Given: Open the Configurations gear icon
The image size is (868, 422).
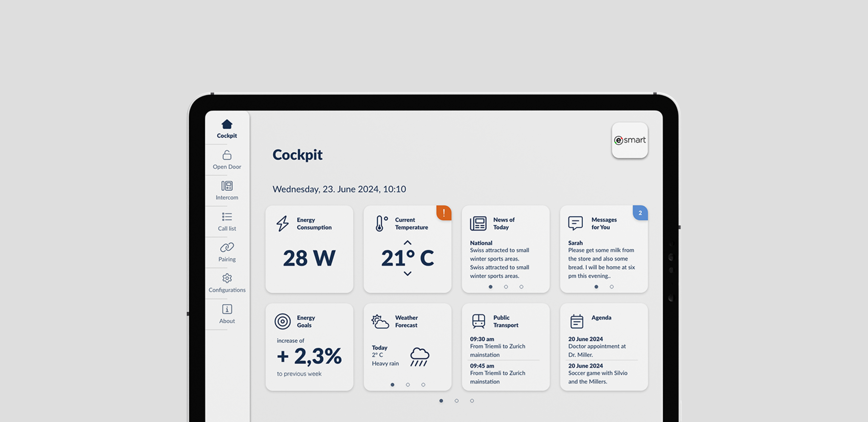Looking at the screenshot, I should point(227,278).
